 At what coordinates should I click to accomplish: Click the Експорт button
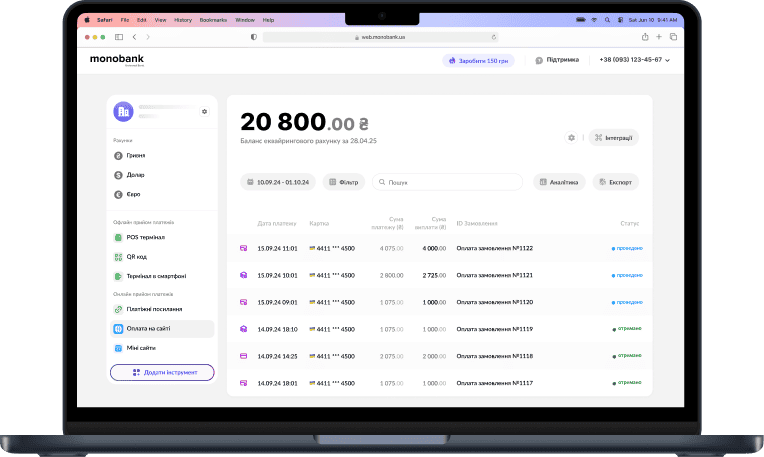615,182
